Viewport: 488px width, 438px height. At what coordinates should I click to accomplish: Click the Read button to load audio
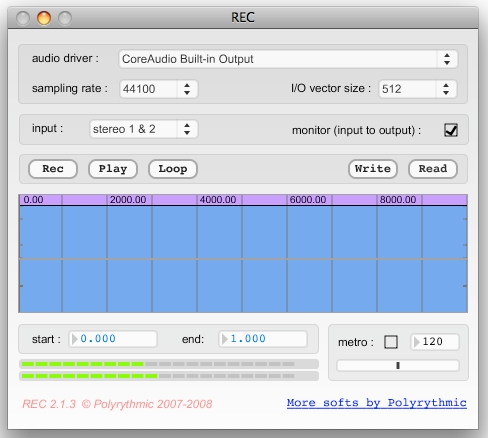pos(433,169)
